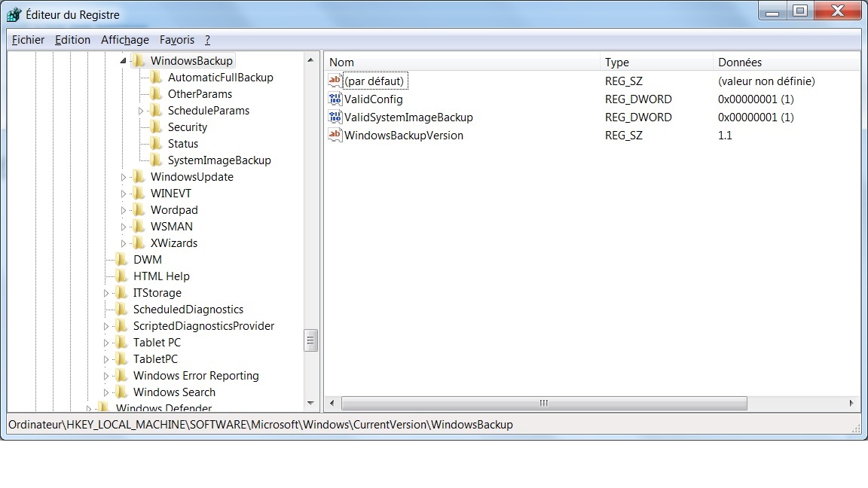The height and width of the screenshot is (488, 868).
Task: Select the ValidConfig value name
Action: 374,99
